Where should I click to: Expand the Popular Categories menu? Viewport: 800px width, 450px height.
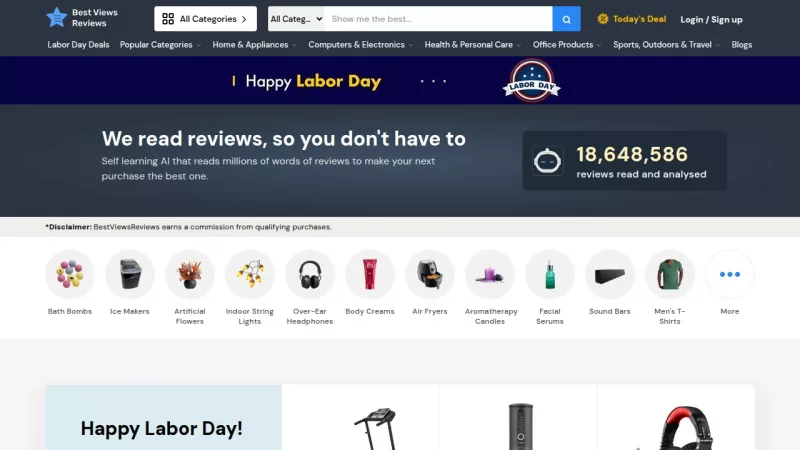[160, 45]
